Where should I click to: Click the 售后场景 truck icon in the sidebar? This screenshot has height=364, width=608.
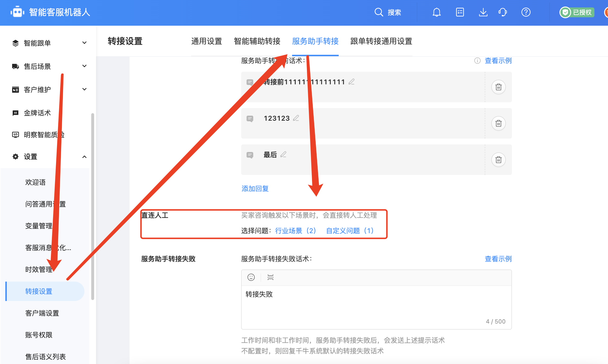coord(16,66)
